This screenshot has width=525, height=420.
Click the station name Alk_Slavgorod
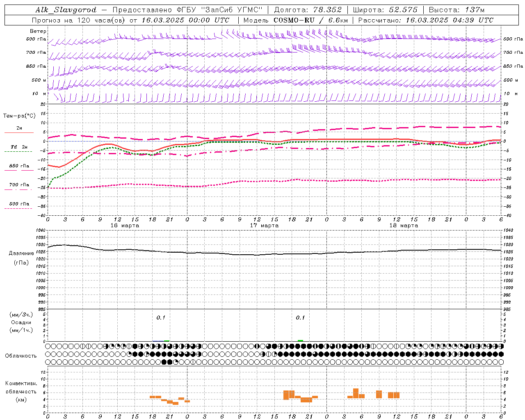click(66, 10)
